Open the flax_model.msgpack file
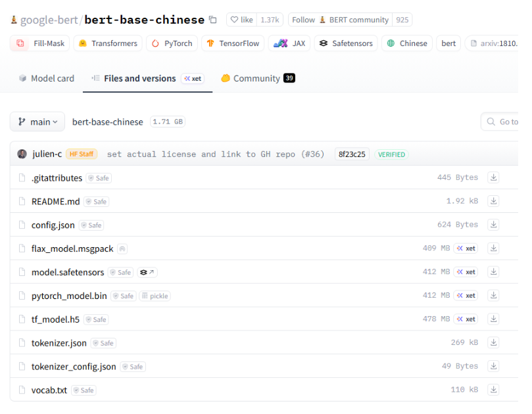The height and width of the screenshot is (414, 532). pos(72,249)
